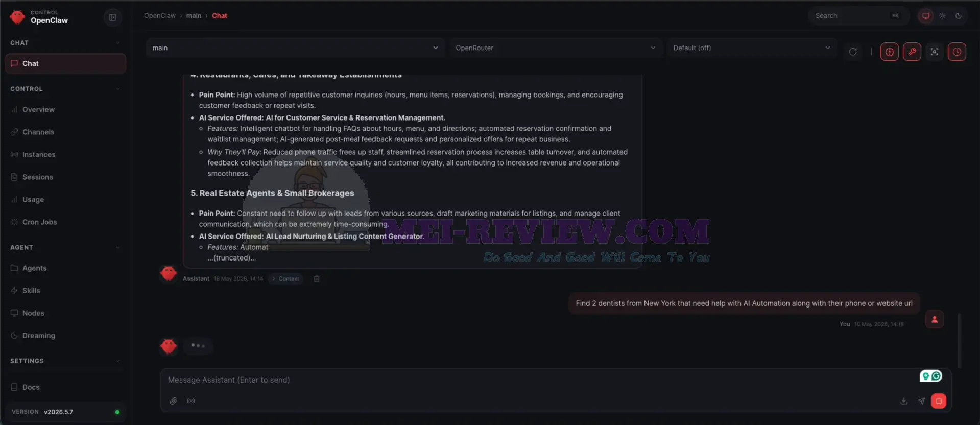Viewport: 980px width, 425px height.
Task: Open the OpenRouter provider dropdown
Action: 555,48
